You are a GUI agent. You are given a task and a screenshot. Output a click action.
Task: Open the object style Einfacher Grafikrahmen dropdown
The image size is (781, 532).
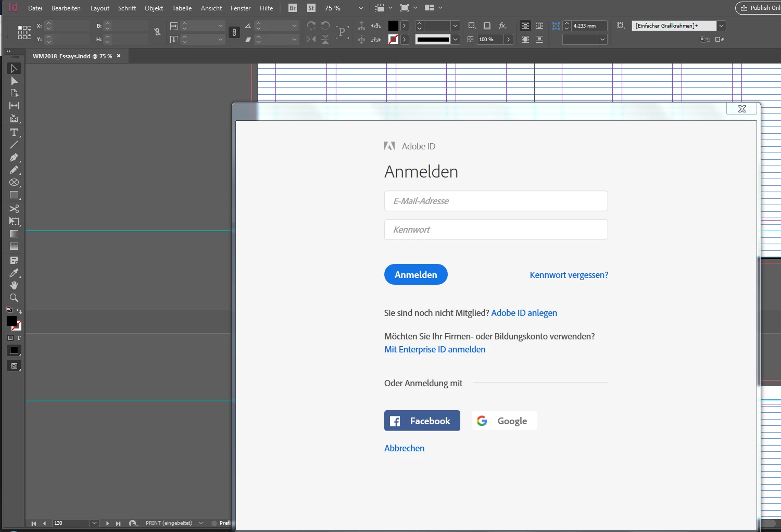pos(721,26)
